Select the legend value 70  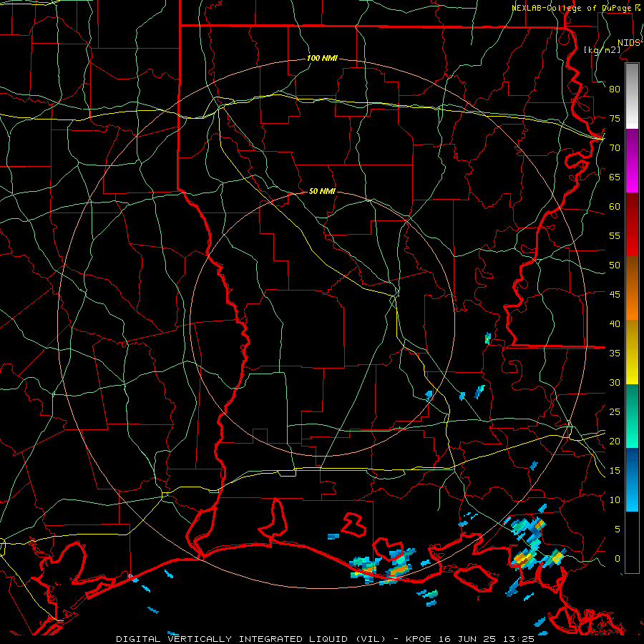(615, 148)
